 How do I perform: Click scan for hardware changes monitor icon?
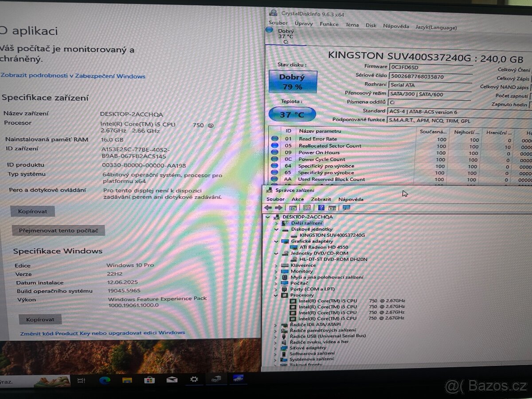point(346,207)
